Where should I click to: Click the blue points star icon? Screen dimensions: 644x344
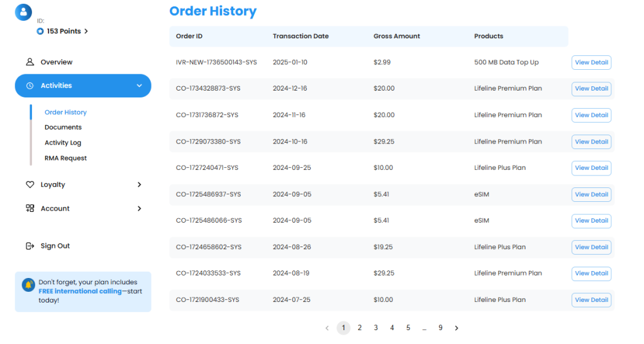click(40, 31)
